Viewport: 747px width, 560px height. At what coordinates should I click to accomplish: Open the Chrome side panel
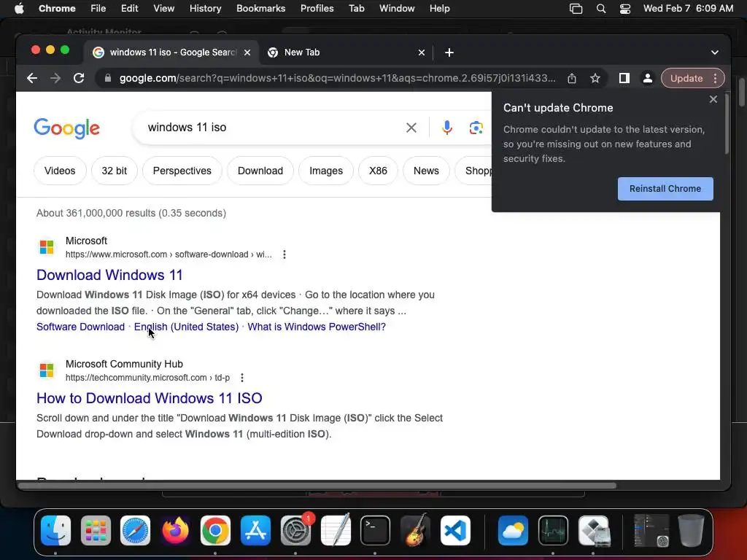(624, 78)
